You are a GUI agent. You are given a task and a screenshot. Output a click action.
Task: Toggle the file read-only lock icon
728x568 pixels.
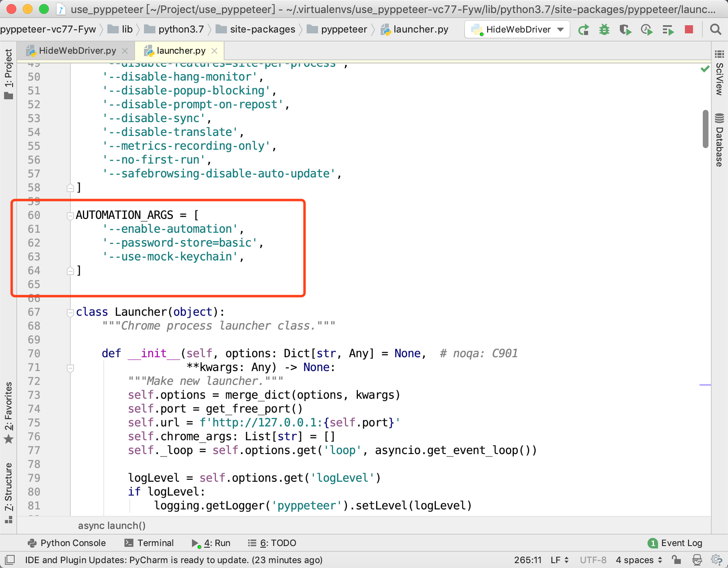(x=676, y=560)
